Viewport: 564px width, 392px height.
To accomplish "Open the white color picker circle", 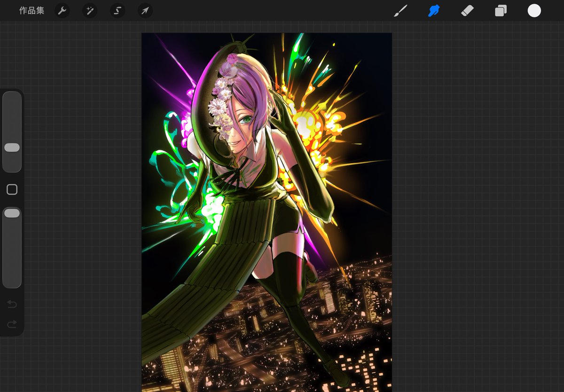I will pyautogui.click(x=534, y=11).
